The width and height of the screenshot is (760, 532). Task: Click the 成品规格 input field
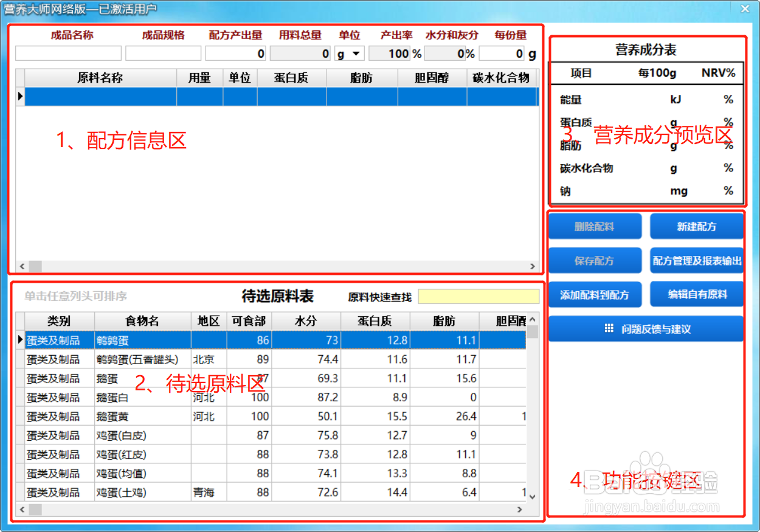[163, 54]
